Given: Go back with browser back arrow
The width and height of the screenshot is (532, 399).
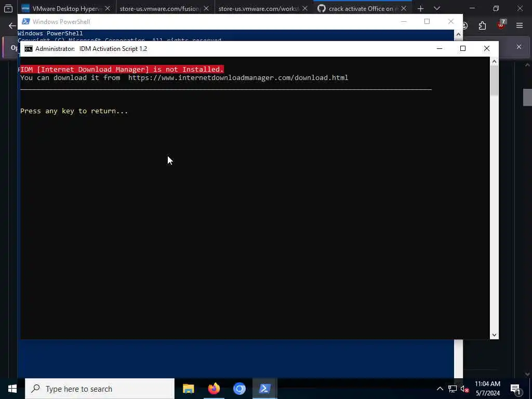Looking at the screenshot, I should pyautogui.click(x=12, y=26).
